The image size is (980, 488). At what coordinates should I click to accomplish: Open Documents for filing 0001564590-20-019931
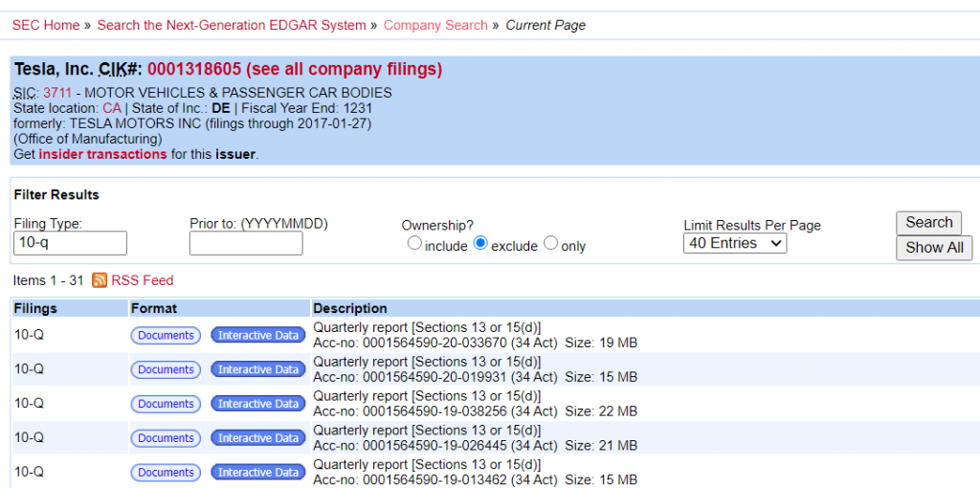(166, 369)
